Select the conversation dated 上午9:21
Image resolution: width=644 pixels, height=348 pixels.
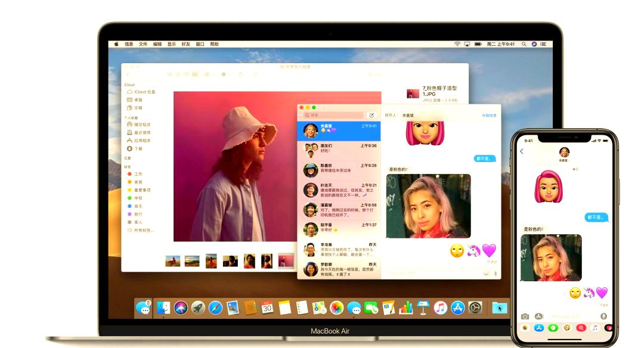(339, 190)
